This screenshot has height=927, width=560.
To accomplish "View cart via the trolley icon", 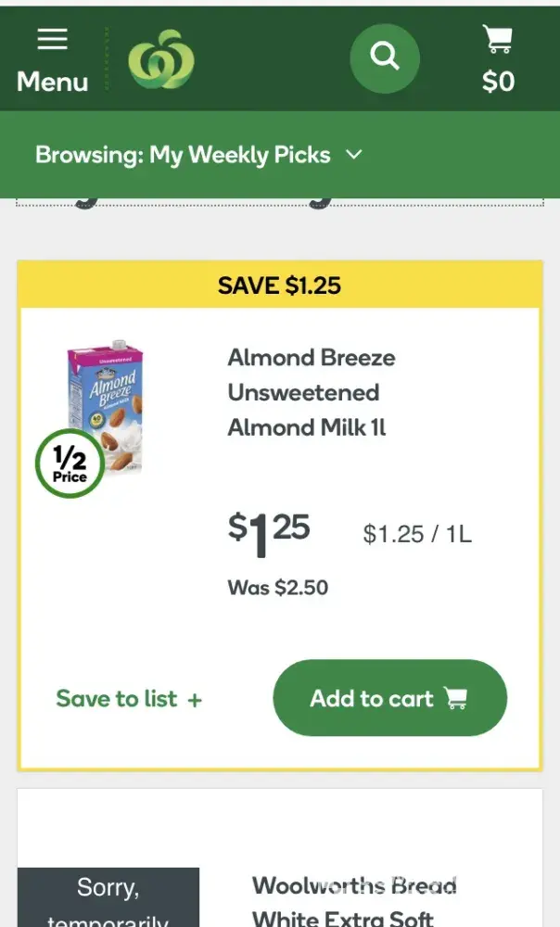I will 497,40.
